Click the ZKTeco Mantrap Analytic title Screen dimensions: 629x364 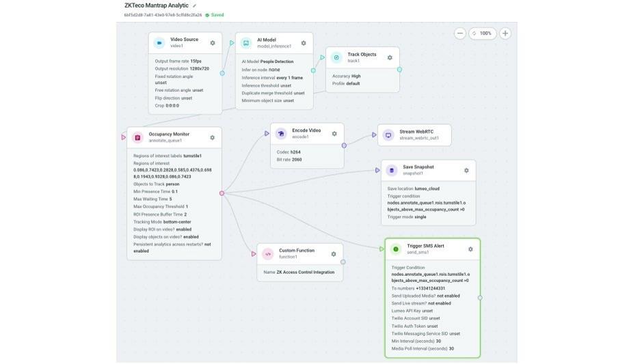click(156, 5)
